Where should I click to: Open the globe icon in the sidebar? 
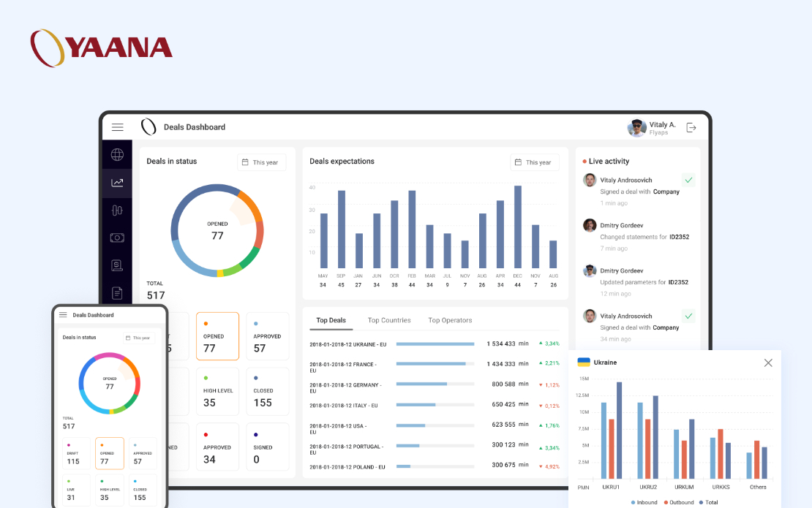pos(117,155)
